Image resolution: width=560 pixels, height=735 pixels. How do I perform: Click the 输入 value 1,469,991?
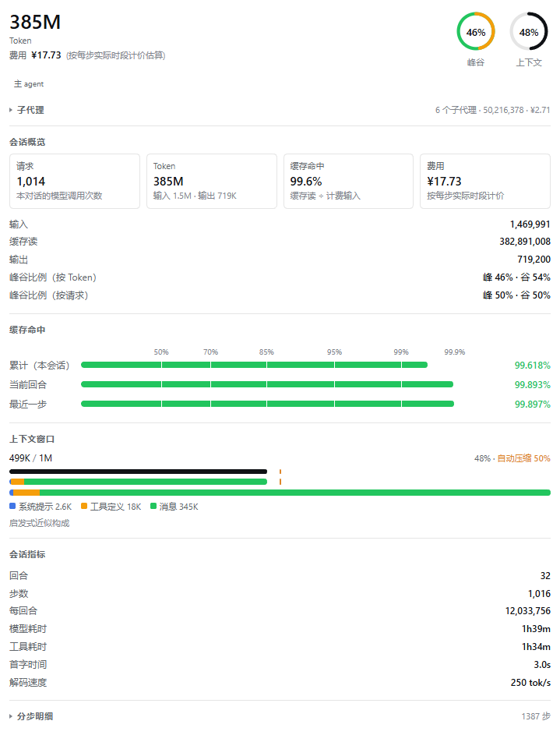(x=530, y=224)
